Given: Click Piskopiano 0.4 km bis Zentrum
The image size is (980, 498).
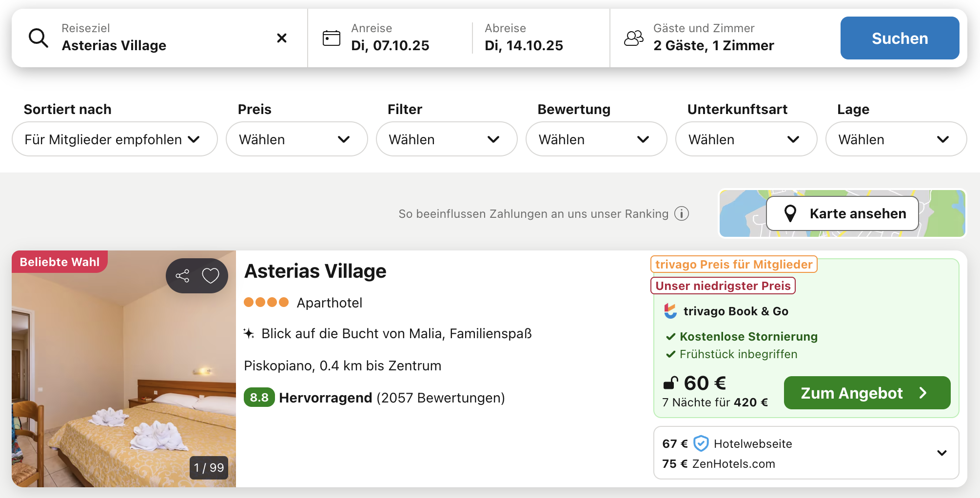Looking at the screenshot, I should pyautogui.click(x=343, y=365).
